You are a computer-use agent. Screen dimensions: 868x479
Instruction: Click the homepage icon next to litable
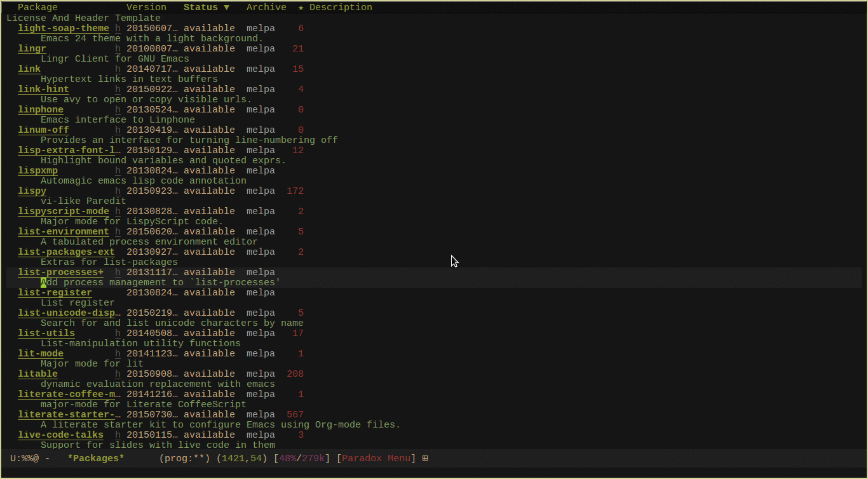click(x=118, y=374)
